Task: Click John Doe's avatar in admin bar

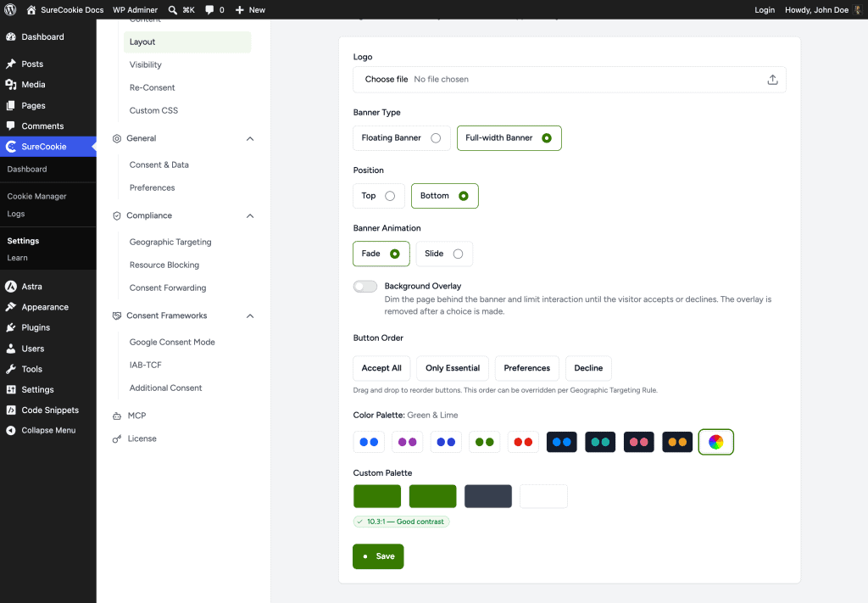Action: [x=858, y=10]
